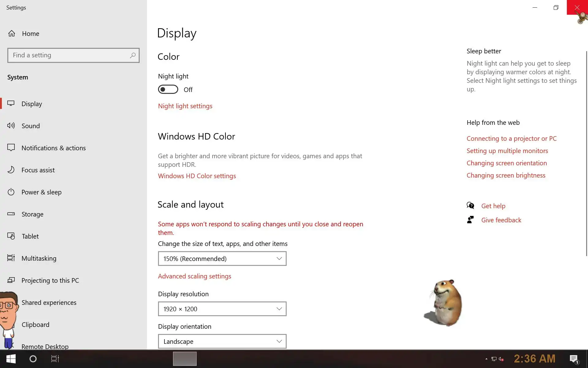Select Notifications & actions in the sidebar

pyautogui.click(x=53, y=148)
